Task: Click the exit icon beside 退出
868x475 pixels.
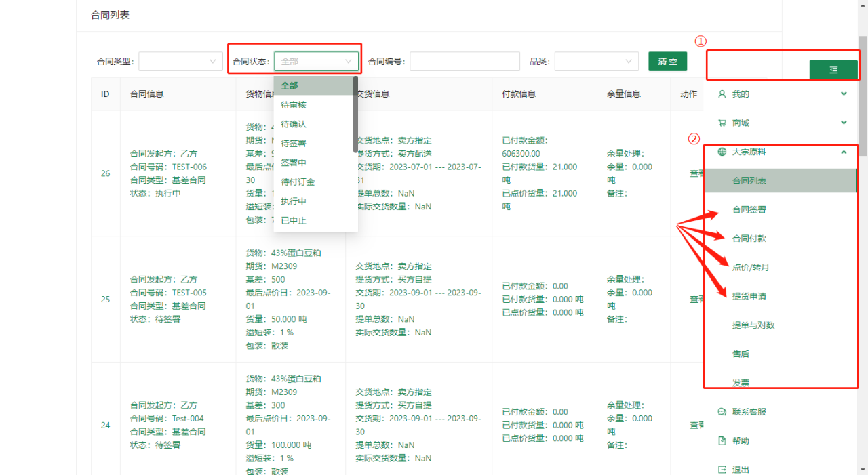Action: (x=722, y=469)
